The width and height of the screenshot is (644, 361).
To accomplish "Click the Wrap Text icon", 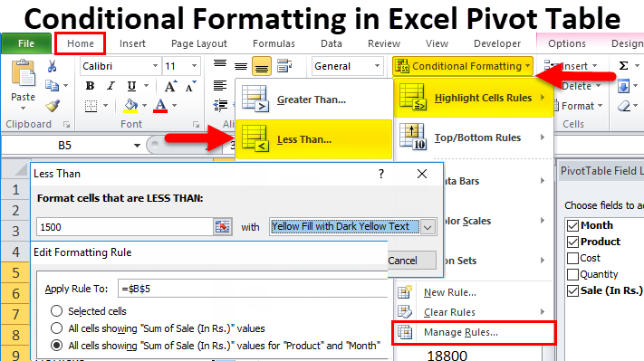I will coord(284,66).
